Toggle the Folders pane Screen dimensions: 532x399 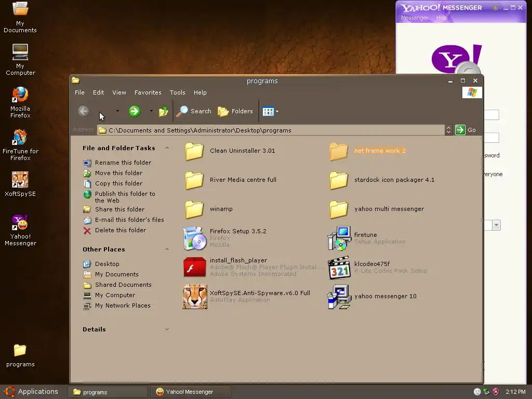tap(235, 111)
